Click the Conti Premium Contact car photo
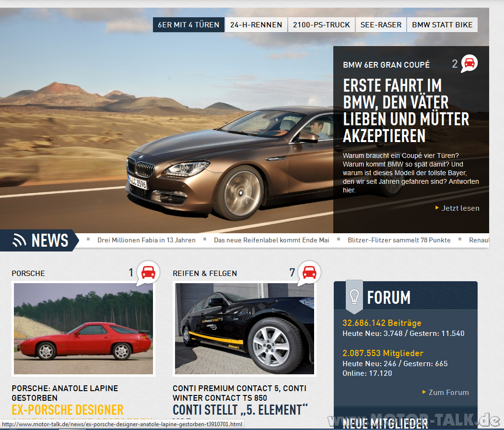Viewport: 504px width, 430px height. (x=244, y=328)
